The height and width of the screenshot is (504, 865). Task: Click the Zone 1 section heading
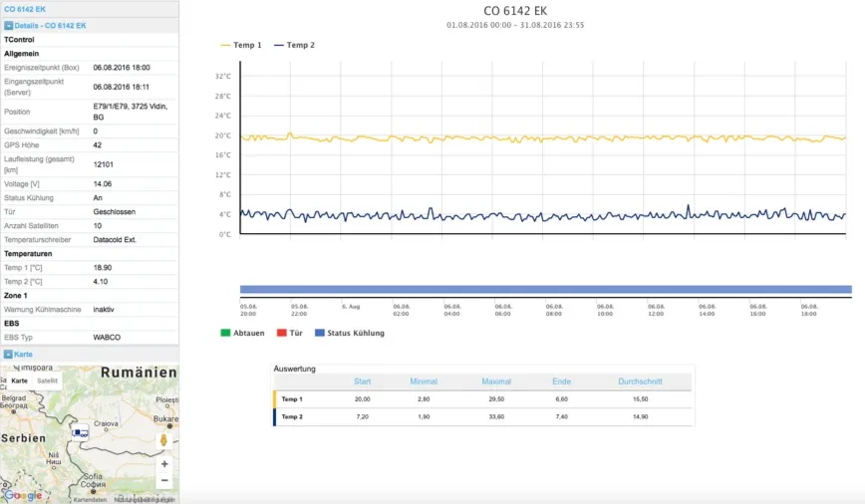[16, 296]
